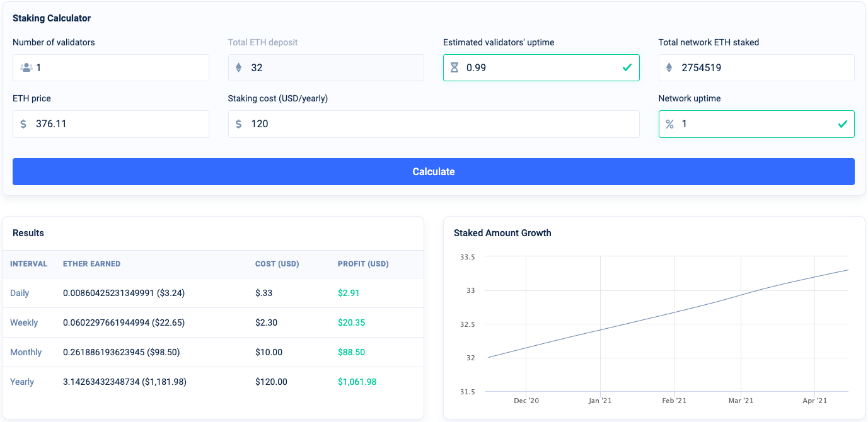Select the Daily interval row label

20,293
